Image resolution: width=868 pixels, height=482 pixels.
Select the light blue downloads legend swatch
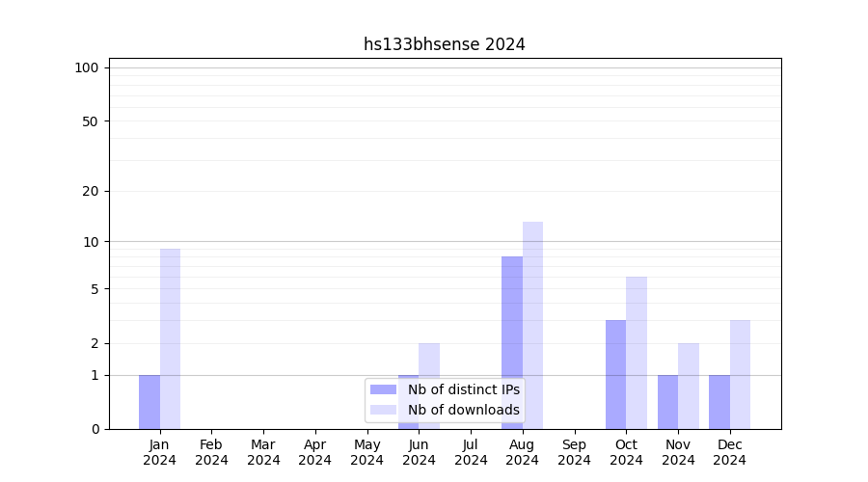[383, 410]
